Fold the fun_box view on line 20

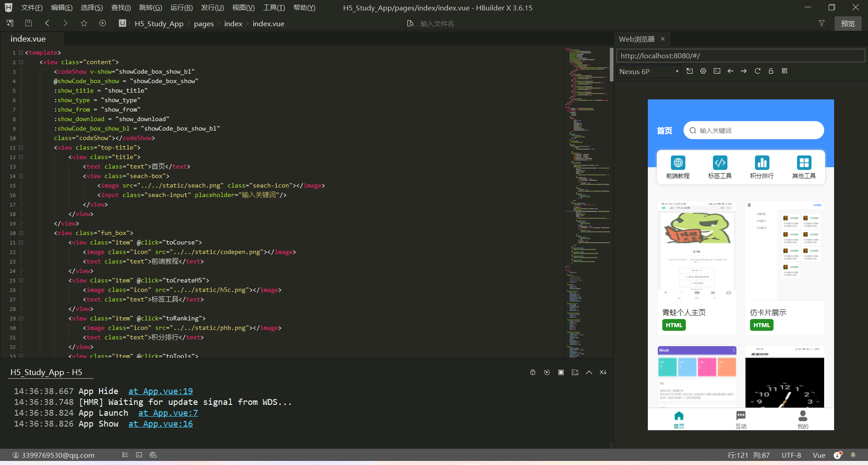tap(21, 233)
